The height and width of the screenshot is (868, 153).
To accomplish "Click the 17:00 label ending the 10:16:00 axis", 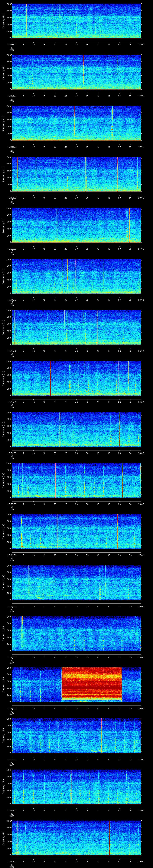I will click(141, 44).
